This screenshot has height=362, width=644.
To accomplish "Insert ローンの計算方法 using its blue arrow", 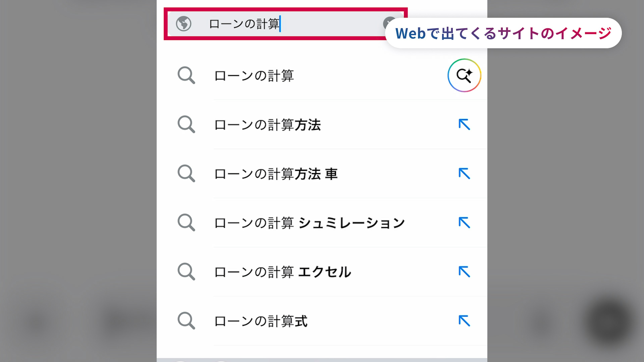I will tap(464, 124).
